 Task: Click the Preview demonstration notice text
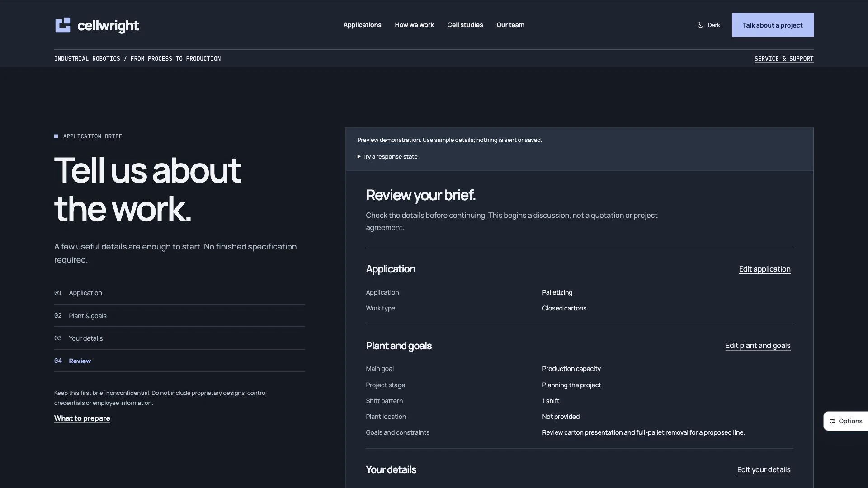coord(449,140)
